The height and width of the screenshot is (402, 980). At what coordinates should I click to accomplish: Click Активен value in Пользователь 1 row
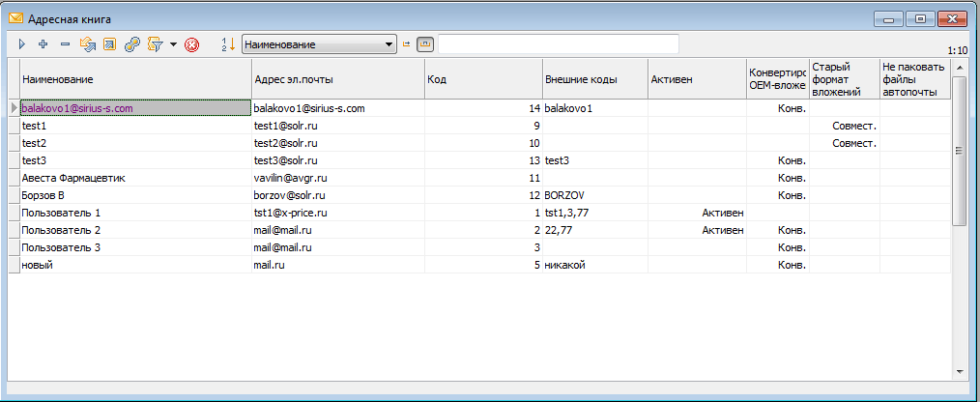(x=697, y=214)
